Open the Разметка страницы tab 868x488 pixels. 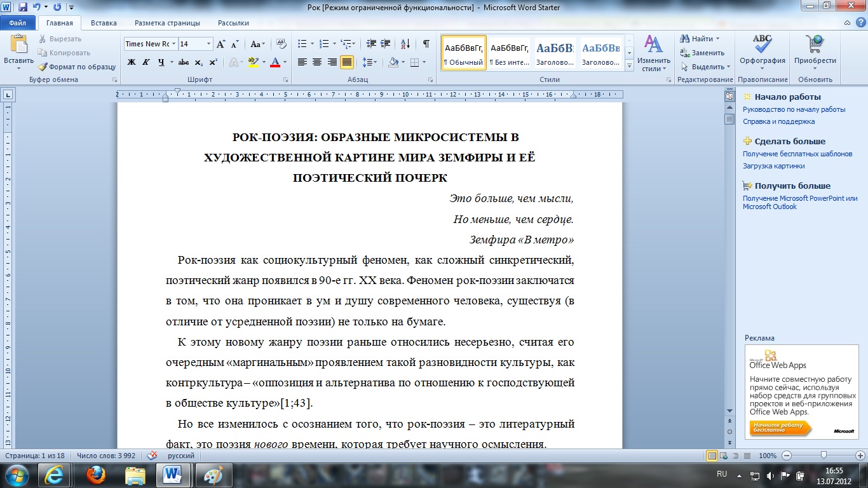coord(167,23)
